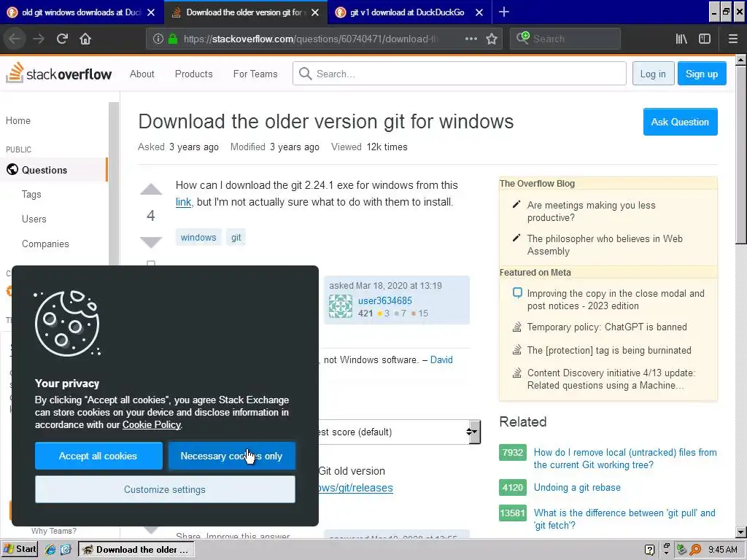Open 'Temporary policy: ChatGPT is banned'
The image size is (747, 560).
click(x=607, y=327)
